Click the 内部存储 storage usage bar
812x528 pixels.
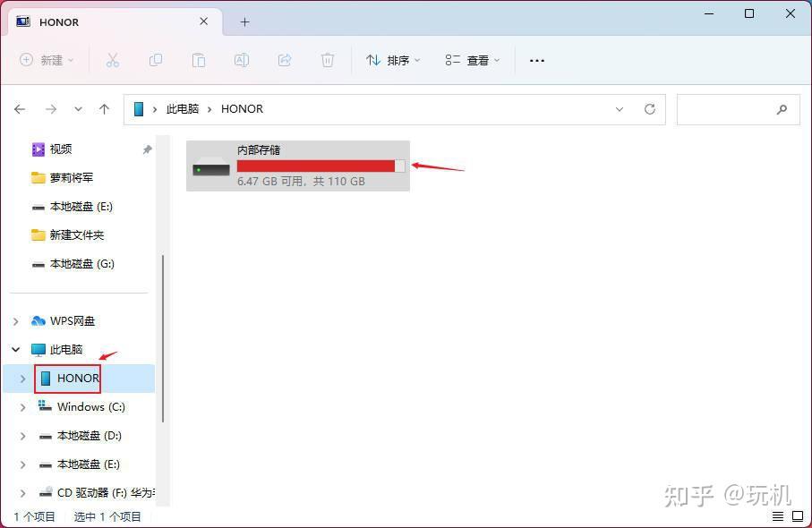click(321, 166)
